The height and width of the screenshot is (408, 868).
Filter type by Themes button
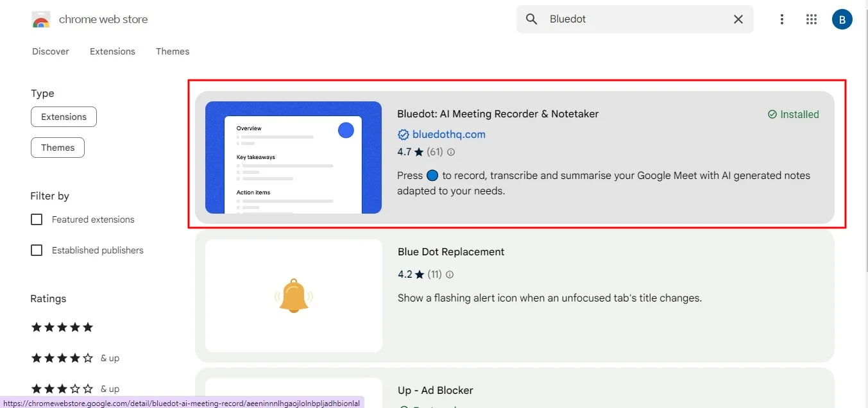58,148
